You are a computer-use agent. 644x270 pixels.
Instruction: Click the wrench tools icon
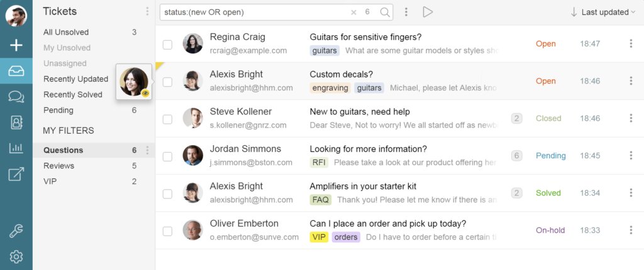click(x=16, y=232)
